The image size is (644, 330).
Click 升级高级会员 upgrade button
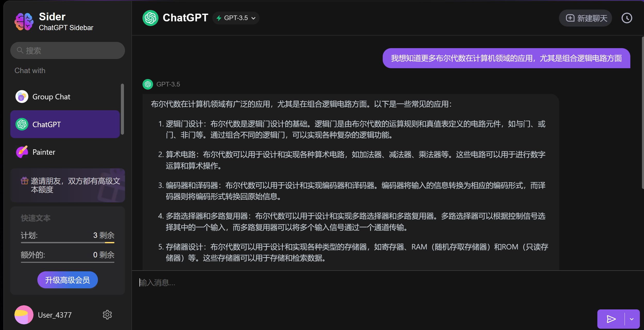(x=68, y=280)
